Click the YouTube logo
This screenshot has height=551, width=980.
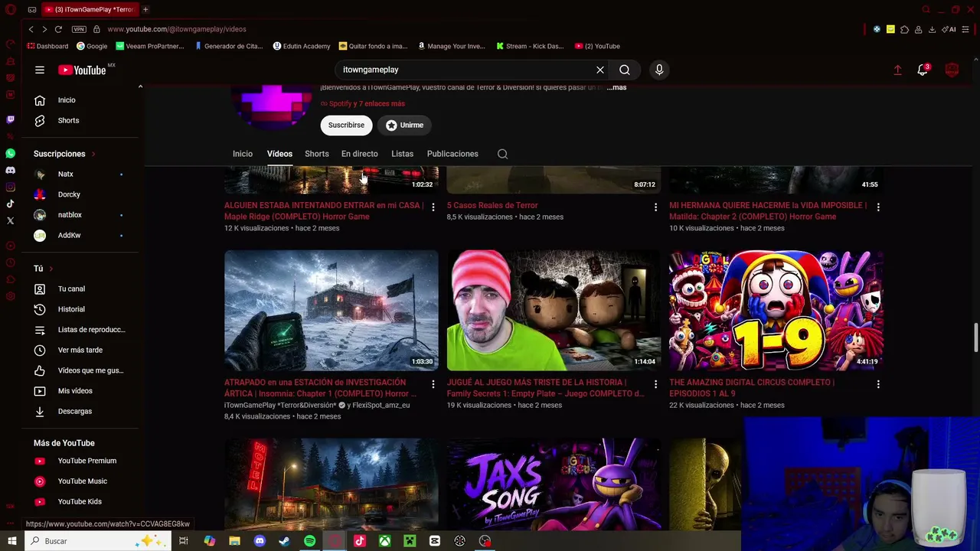81,70
